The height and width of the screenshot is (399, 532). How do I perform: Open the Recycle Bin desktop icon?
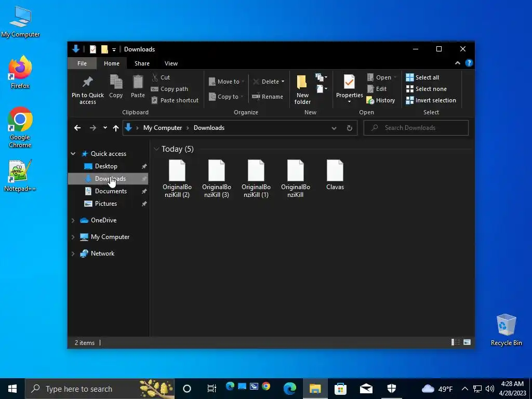(x=506, y=330)
